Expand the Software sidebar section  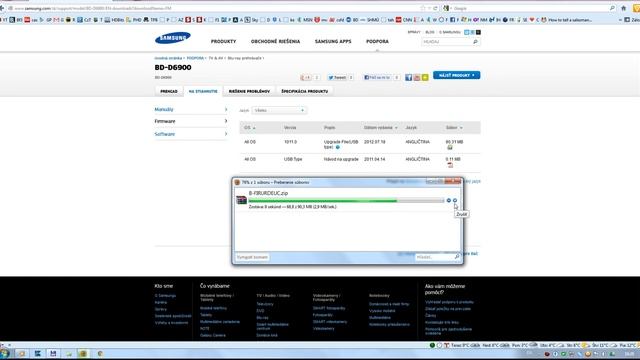[x=191, y=134]
